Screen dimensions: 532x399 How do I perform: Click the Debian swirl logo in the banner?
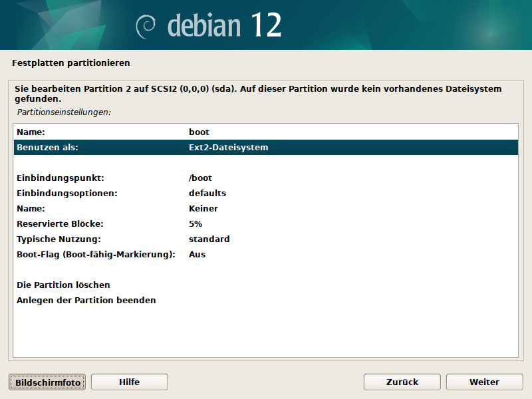pos(146,26)
